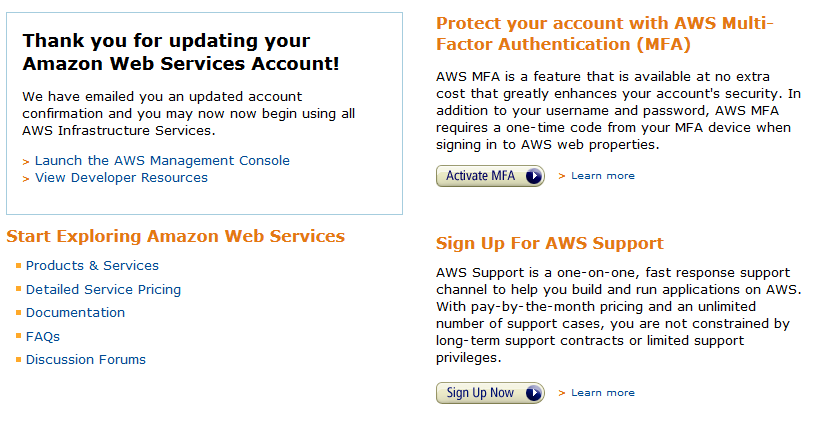Click the orange bullet beside Documentation

[x=18, y=313]
